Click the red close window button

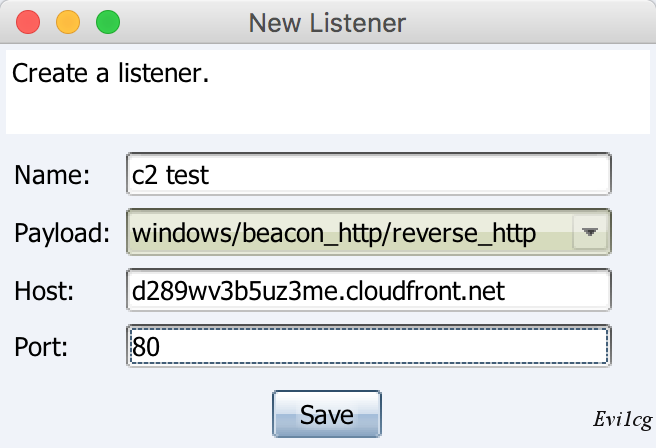(x=28, y=21)
